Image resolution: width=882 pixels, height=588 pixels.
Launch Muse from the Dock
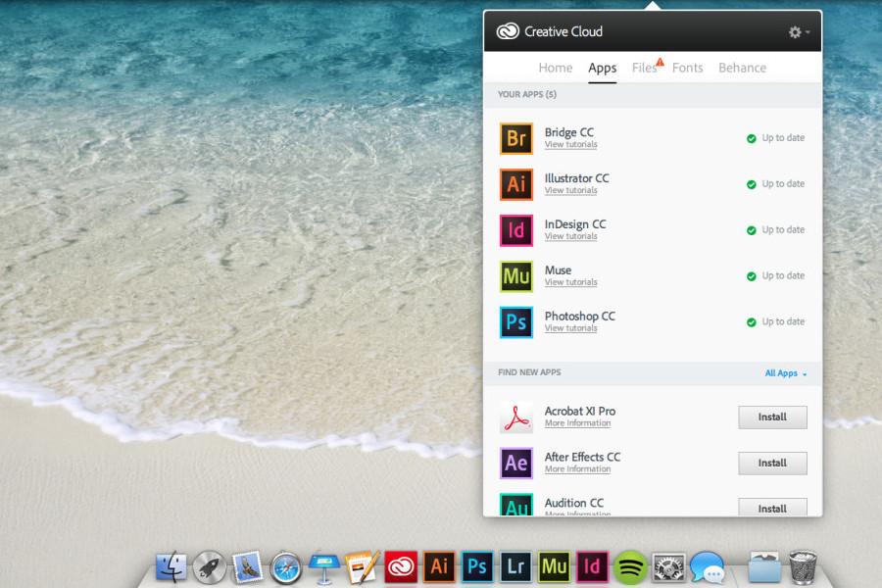click(554, 566)
